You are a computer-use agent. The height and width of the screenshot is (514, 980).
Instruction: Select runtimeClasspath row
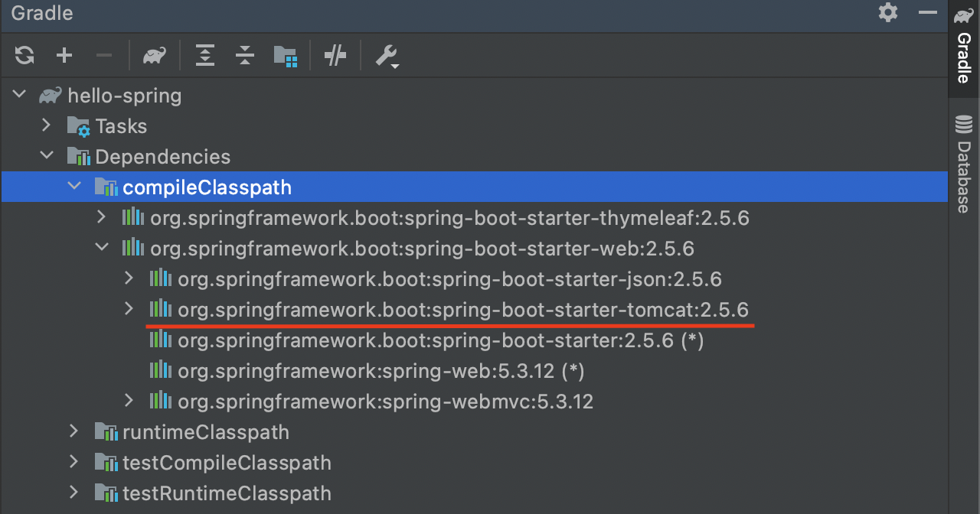(475, 431)
